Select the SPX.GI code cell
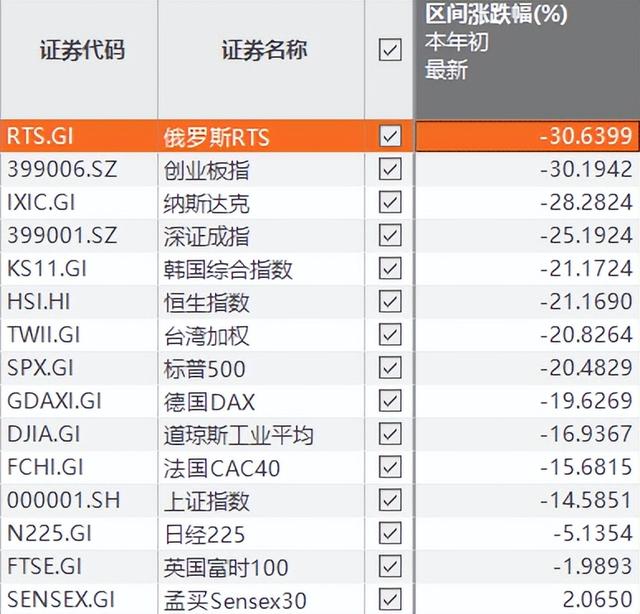This screenshot has height=614, width=640. [79, 367]
